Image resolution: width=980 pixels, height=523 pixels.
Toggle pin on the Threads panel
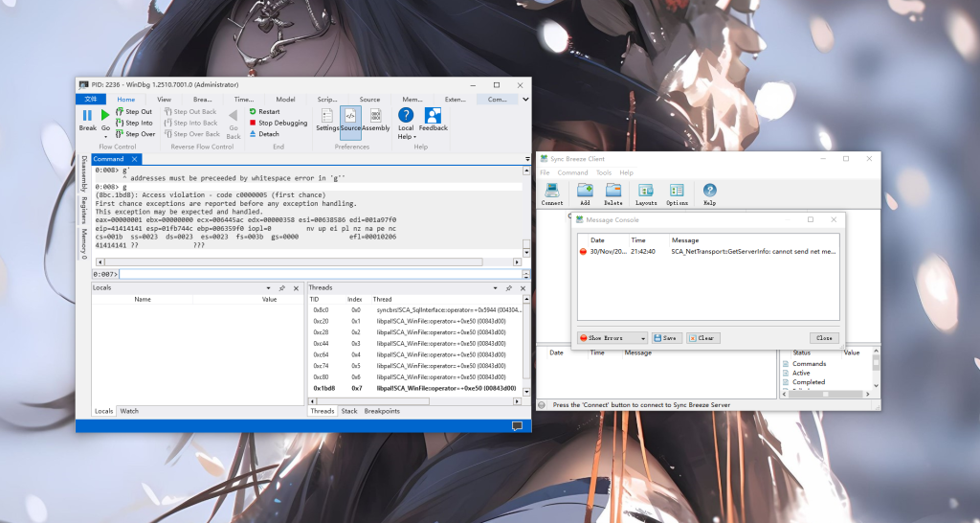click(508, 287)
